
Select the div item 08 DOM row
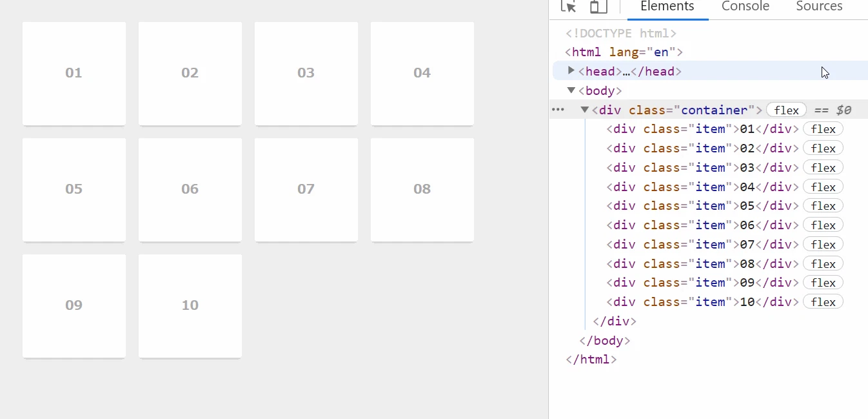pyautogui.click(x=703, y=264)
